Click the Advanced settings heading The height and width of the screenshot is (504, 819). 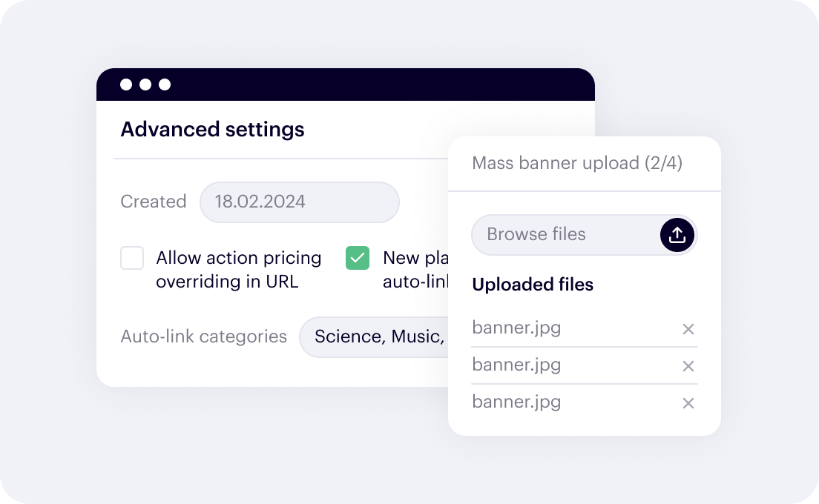(x=212, y=130)
